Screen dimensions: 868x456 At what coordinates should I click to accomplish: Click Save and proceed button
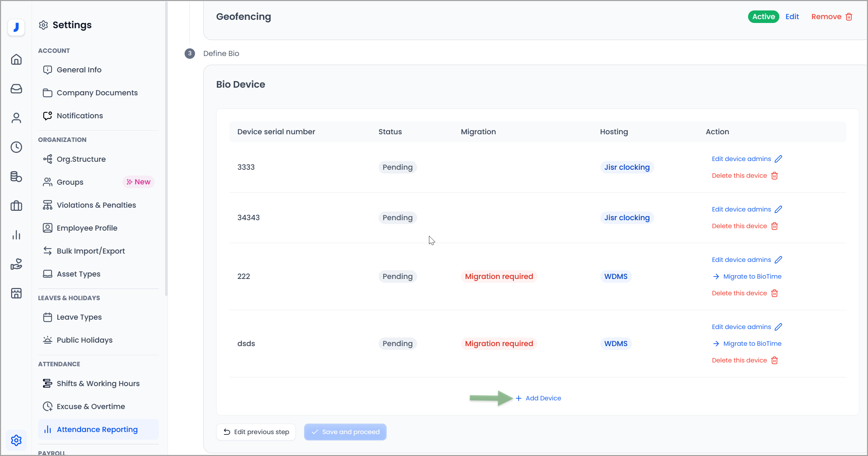tap(345, 432)
